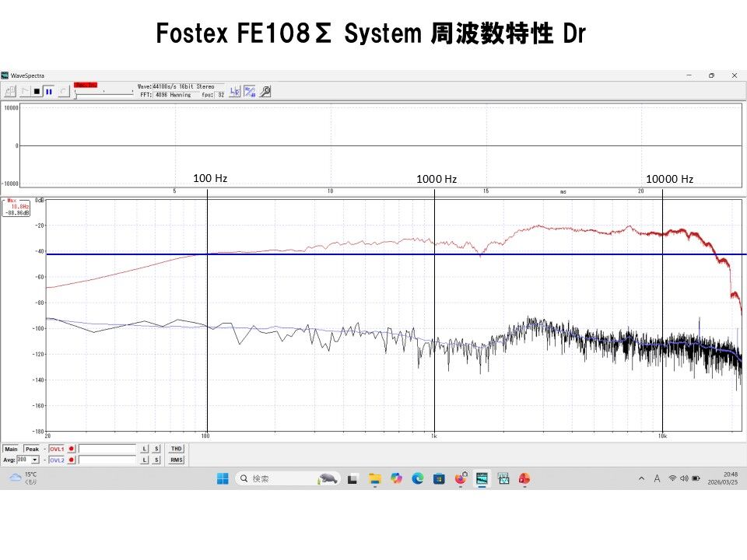Click the Wave format field 44100s/s 16bit Stereo
The height and width of the screenshot is (560, 747).
click(188, 86)
